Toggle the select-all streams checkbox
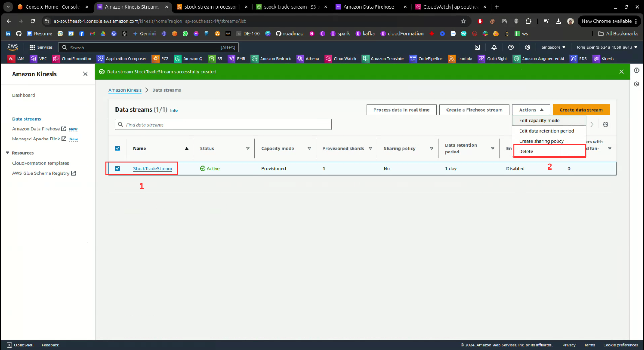644x350 pixels. 117,149
